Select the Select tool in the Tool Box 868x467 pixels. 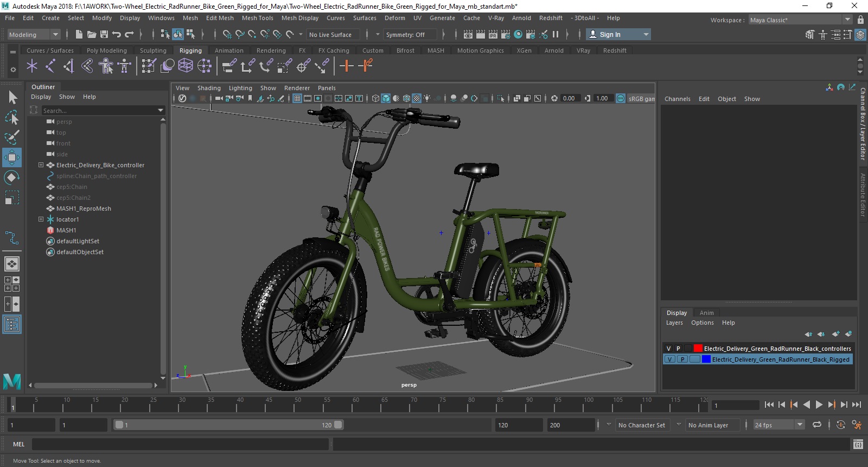coord(12,97)
